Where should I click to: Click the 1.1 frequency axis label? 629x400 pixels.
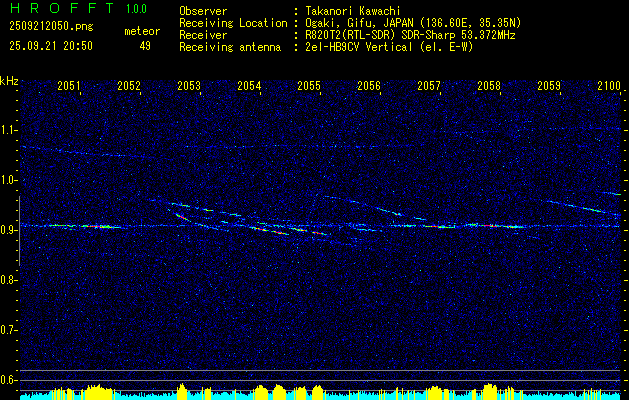(8, 130)
